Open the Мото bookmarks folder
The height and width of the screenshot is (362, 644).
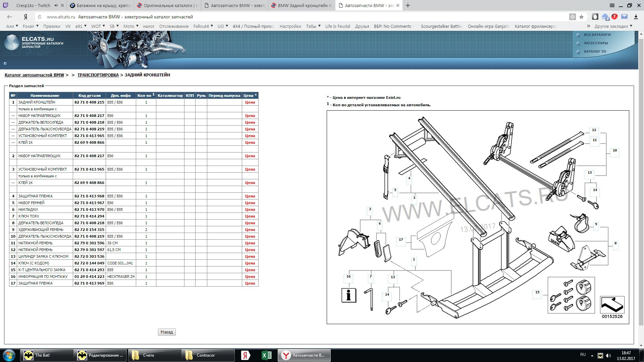pos(131,26)
